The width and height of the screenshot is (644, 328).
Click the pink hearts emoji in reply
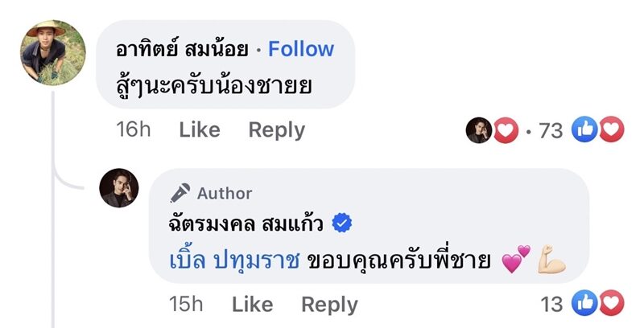[x=516, y=260]
